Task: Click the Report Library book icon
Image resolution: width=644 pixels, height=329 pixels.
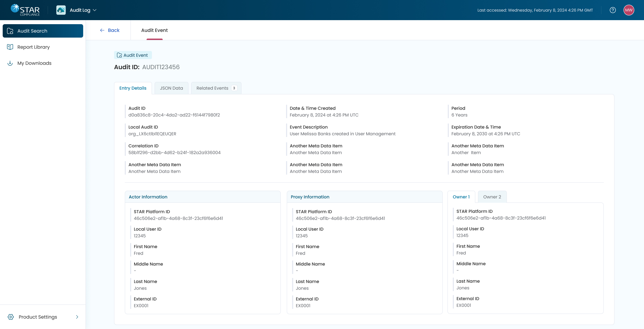Action: pos(10,47)
